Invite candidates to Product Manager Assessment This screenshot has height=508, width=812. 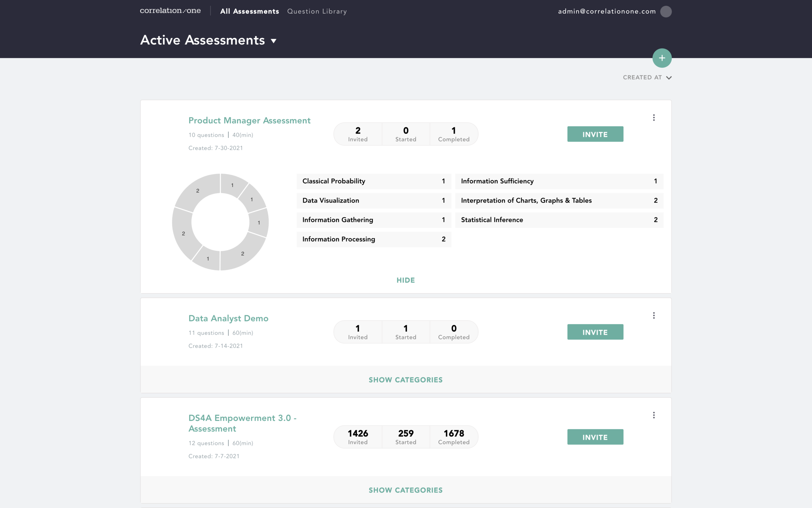(595, 134)
